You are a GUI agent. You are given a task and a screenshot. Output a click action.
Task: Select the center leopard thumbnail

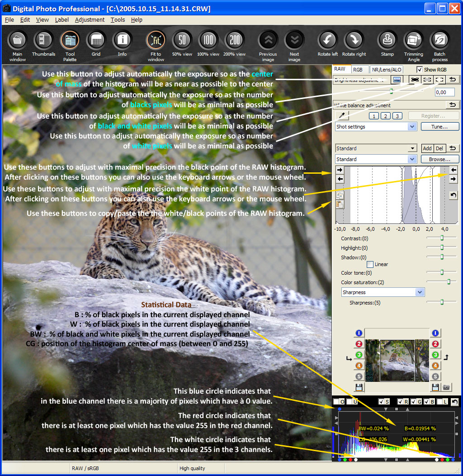(397, 360)
